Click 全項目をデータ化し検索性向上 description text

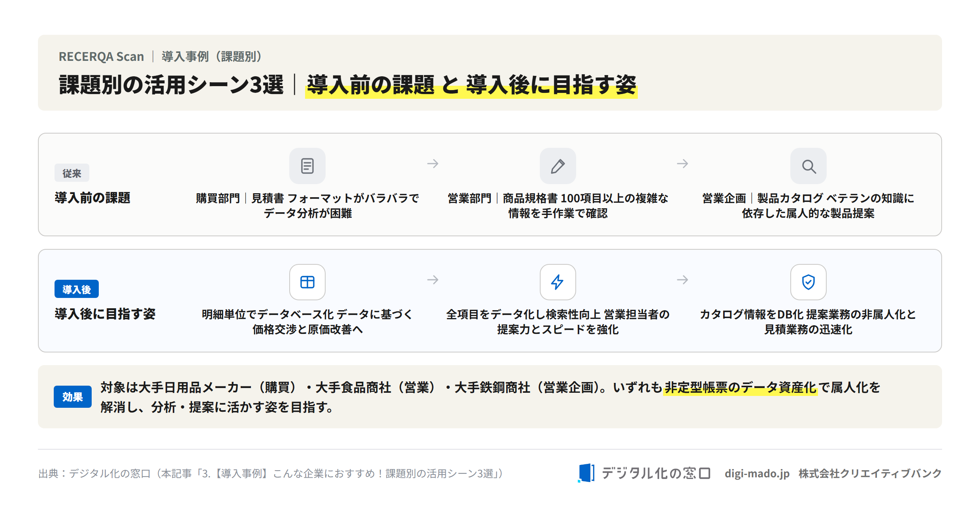(558, 322)
